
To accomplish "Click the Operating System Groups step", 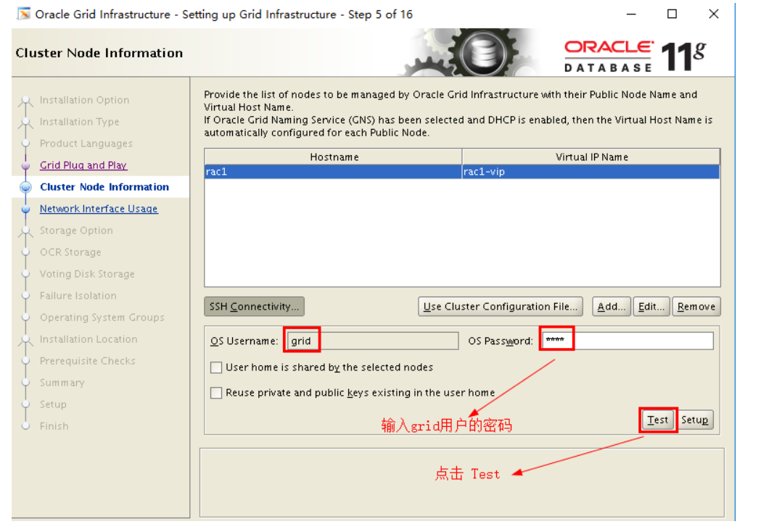I will pyautogui.click(x=102, y=317).
